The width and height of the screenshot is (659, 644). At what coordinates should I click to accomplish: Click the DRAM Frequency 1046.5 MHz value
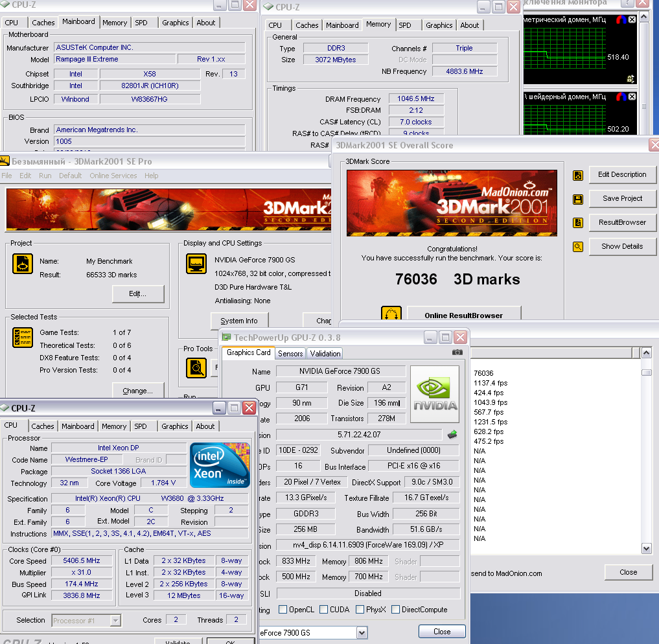pyautogui.click(x=415, y=98)
